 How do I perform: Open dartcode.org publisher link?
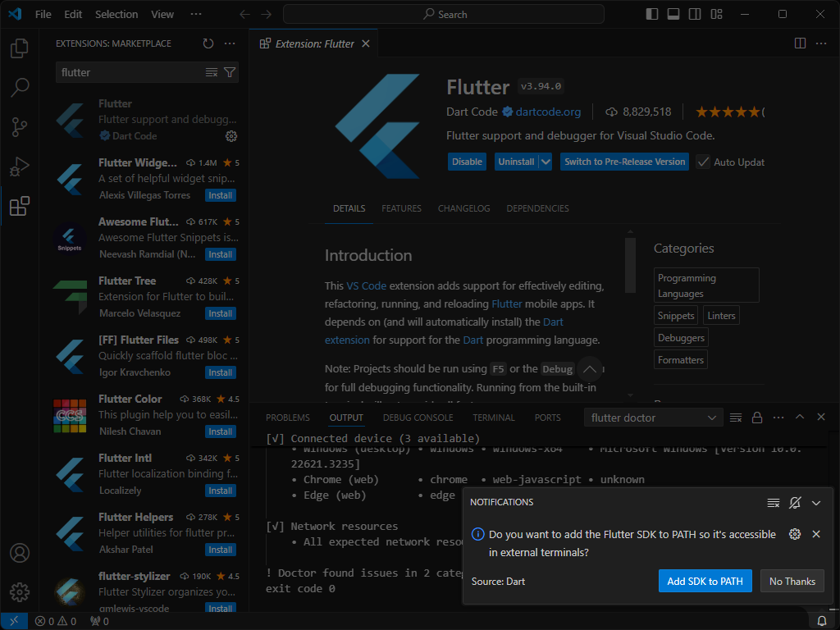click(x=548, y=112)
